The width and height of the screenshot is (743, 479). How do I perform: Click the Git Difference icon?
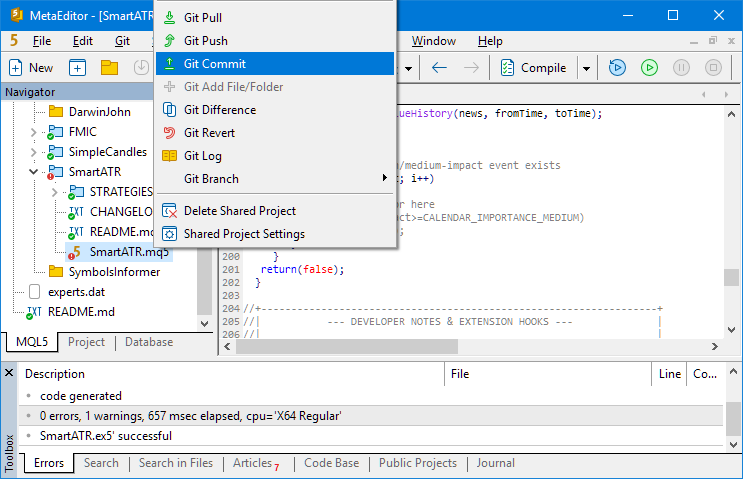tap(169, 109)
